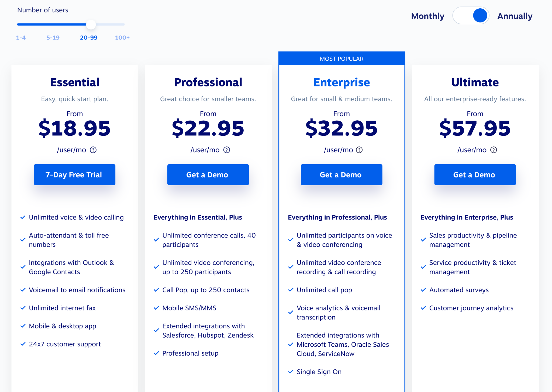Click checkmark beside Unlimited voice & video calling
The width and height of the screenshot is (552, 392).
[x=23, y=217]
